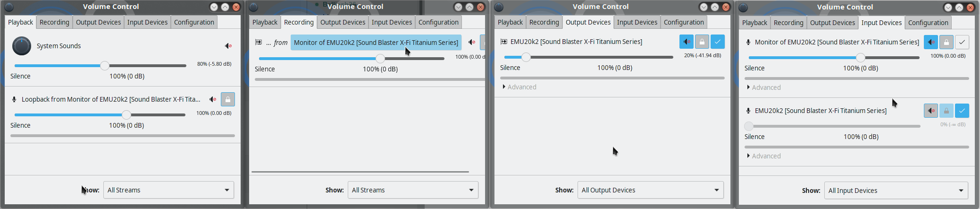Open Configuration tab in fourth window
This screenshot has width=980, height=209.
pyautogui.click(x=928, y=23)
